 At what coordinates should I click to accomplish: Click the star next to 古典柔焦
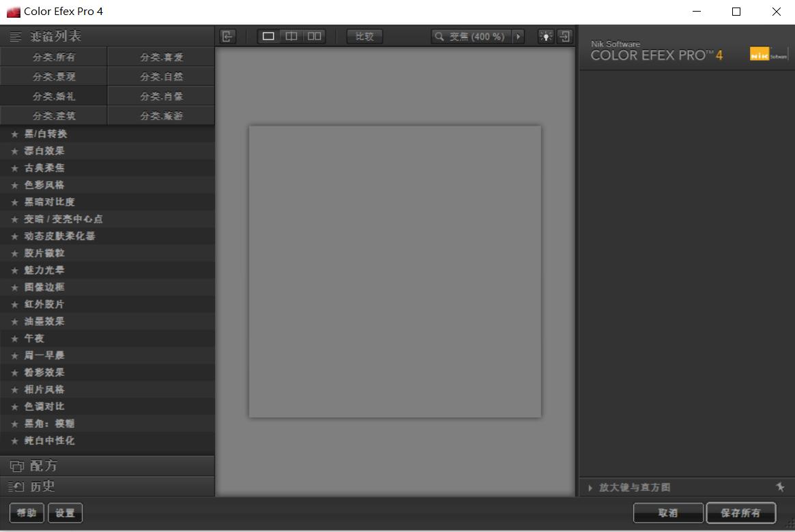point(15,168)
